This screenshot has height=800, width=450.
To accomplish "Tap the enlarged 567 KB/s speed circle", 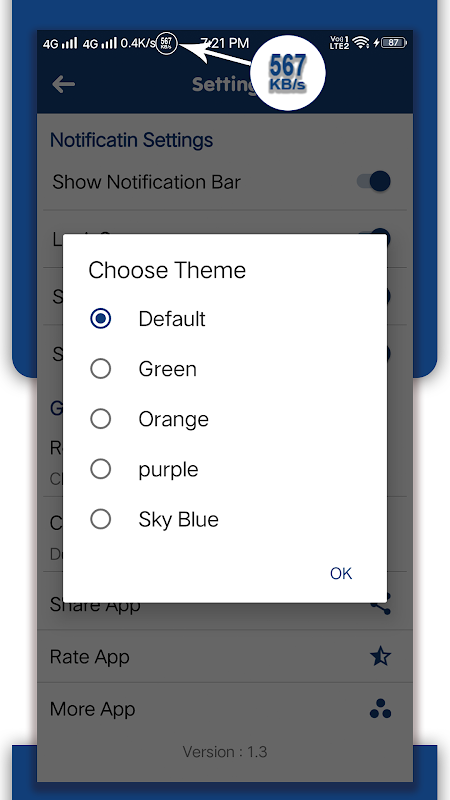I will click(288, 73).
